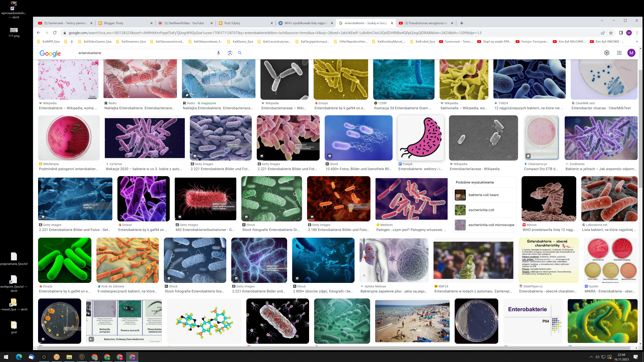Click the magnifier search button
Screen dimensions: 644x362
click(240, 53)
